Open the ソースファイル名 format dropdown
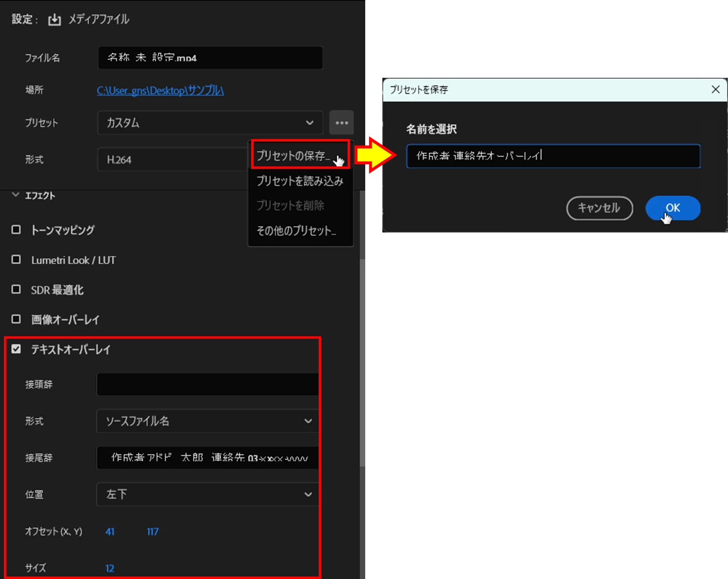The image size is (728, 579). click(208, 421)
